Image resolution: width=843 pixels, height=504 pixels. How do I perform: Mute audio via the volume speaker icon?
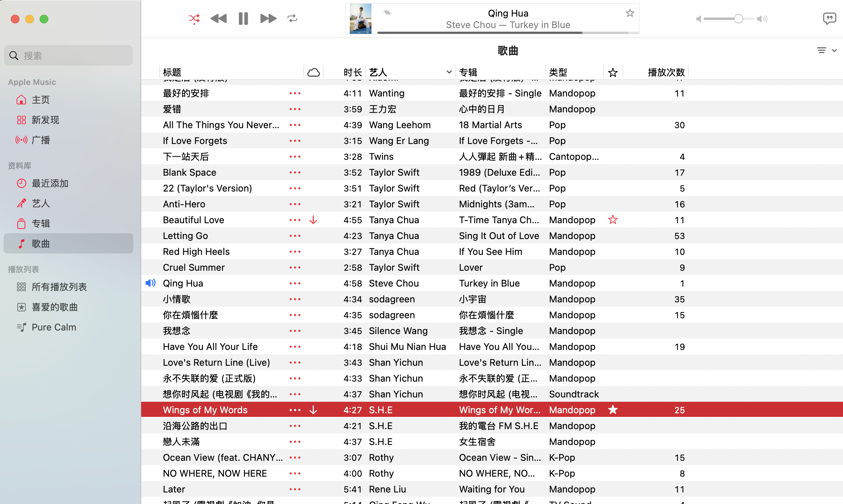[698, 19]
